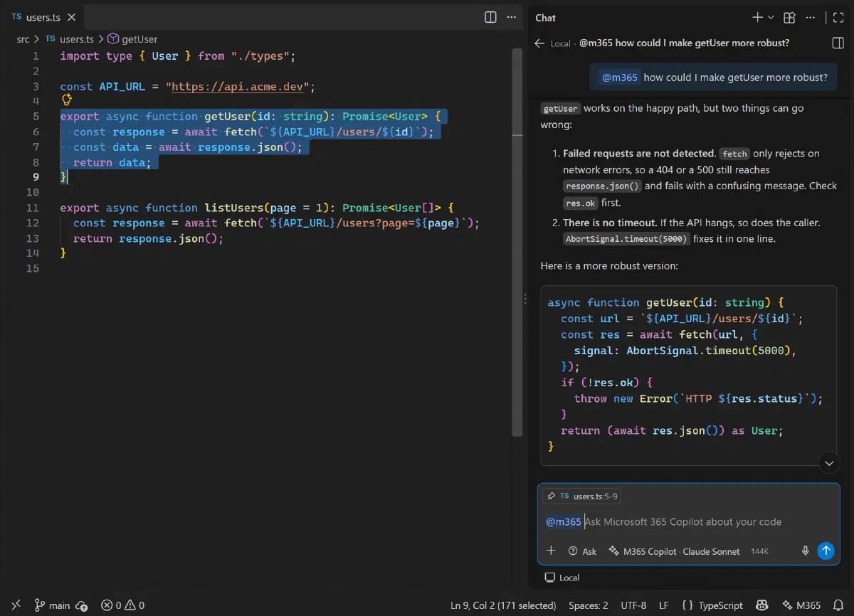Open Problems from errors and warnings count

pyautogui.click(x=122, y=605)
